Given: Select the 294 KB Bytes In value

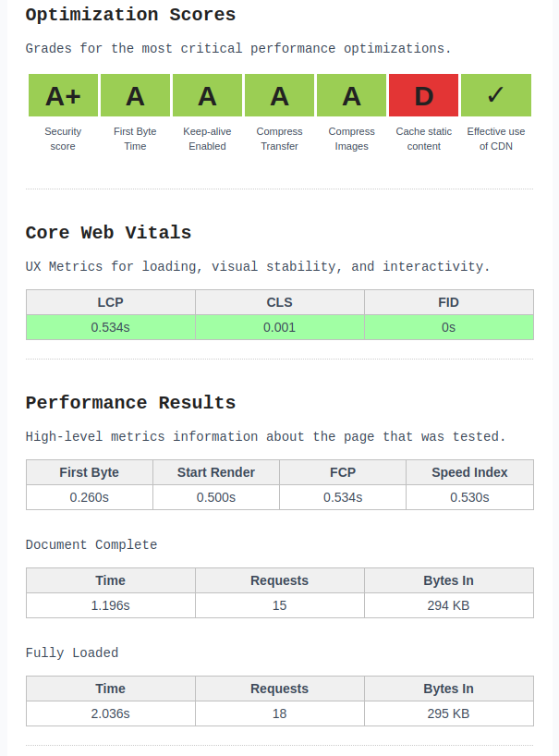Looking at the screenshot, I should [x=448, y=605].
